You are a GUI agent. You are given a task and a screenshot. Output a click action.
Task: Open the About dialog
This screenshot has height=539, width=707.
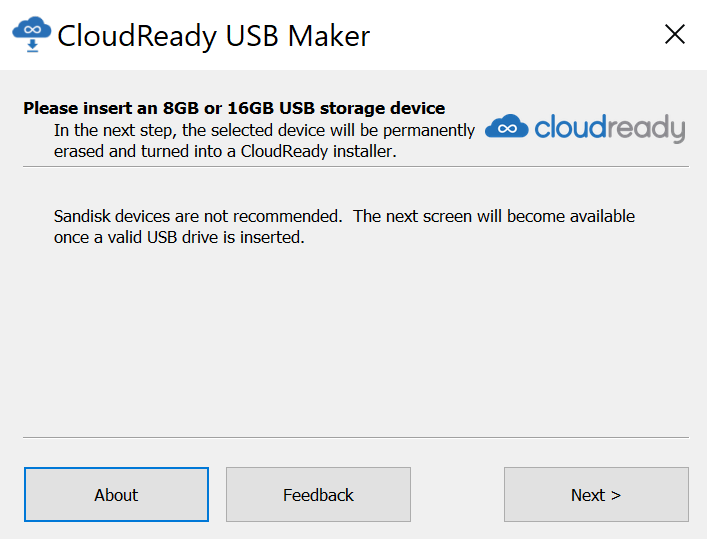(116, 494)
